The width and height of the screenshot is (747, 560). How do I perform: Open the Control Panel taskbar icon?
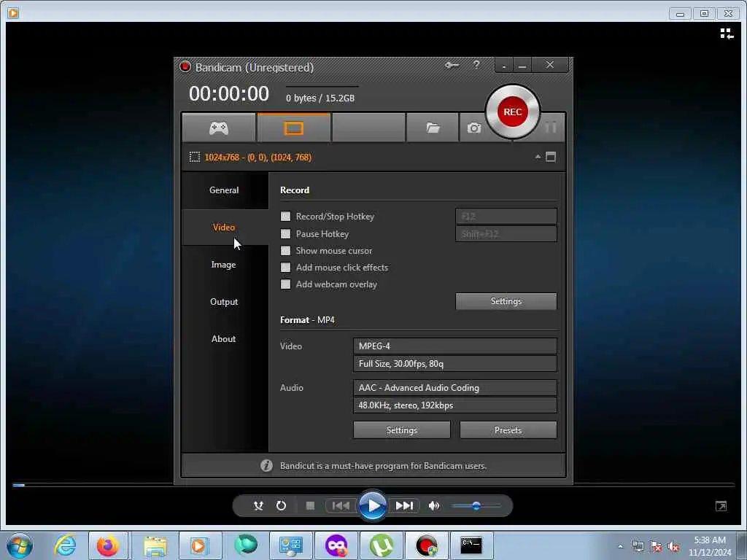290,545
